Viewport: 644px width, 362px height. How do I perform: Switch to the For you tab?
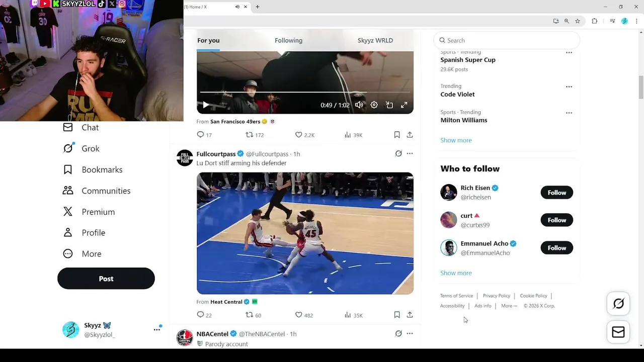point(208,40)
